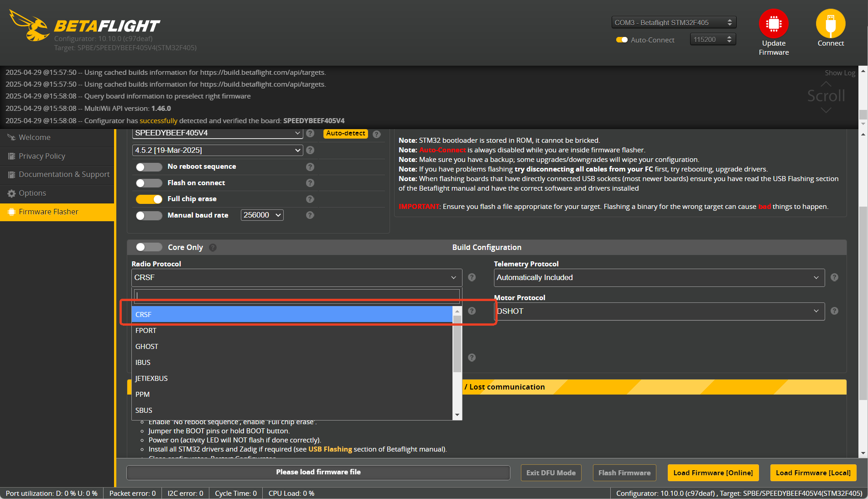The image size is (868, 499).
Task: Toggle Manual baud rate switch
Action: point(149,215)
